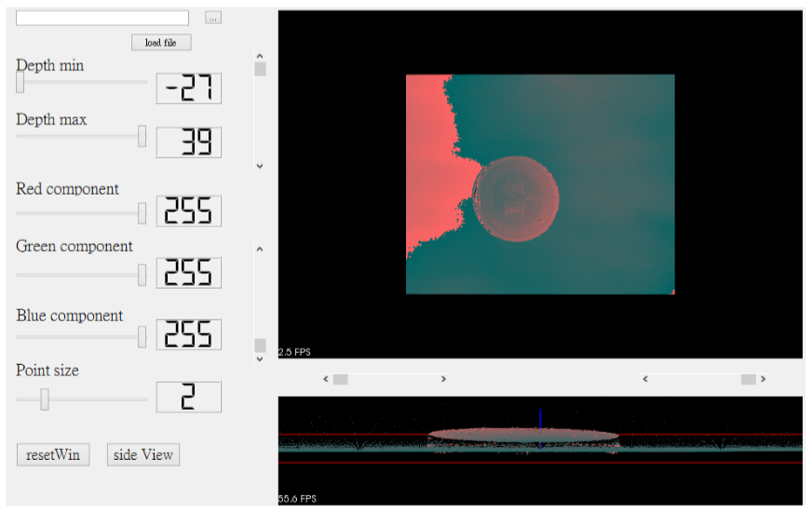Click right arrow of the right horizontal scrollbar

(x=763, y=379)
